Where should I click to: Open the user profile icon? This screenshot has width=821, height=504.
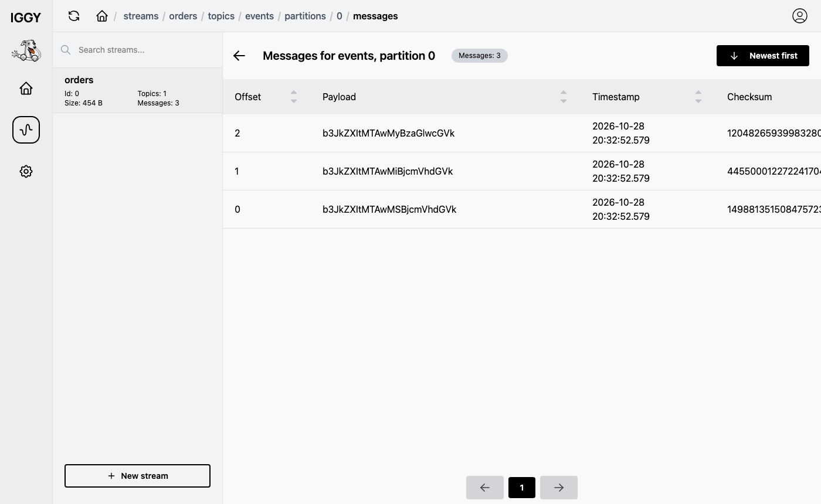(x=799, y=16)
